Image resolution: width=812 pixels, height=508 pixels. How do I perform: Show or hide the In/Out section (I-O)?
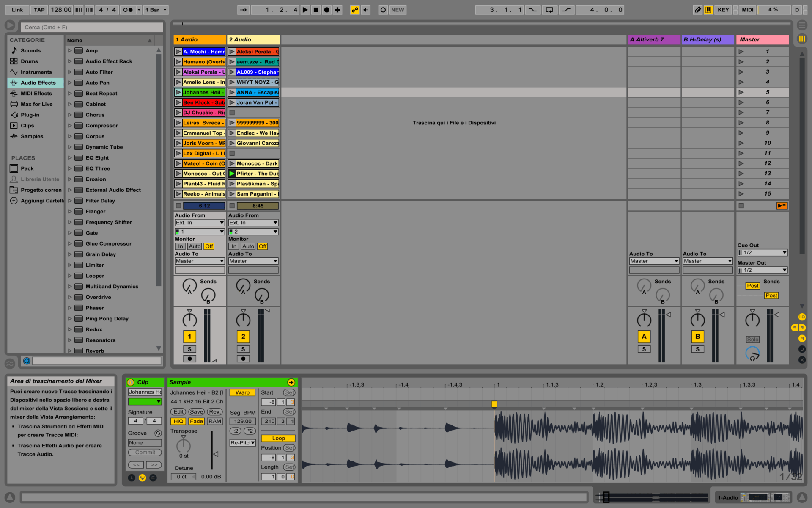[x=802, y=317]
